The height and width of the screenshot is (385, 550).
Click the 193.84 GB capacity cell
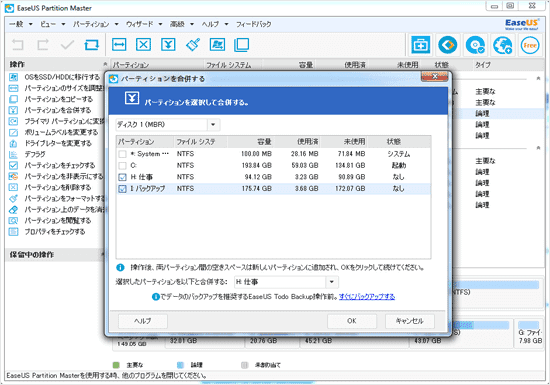coord(256,166)
